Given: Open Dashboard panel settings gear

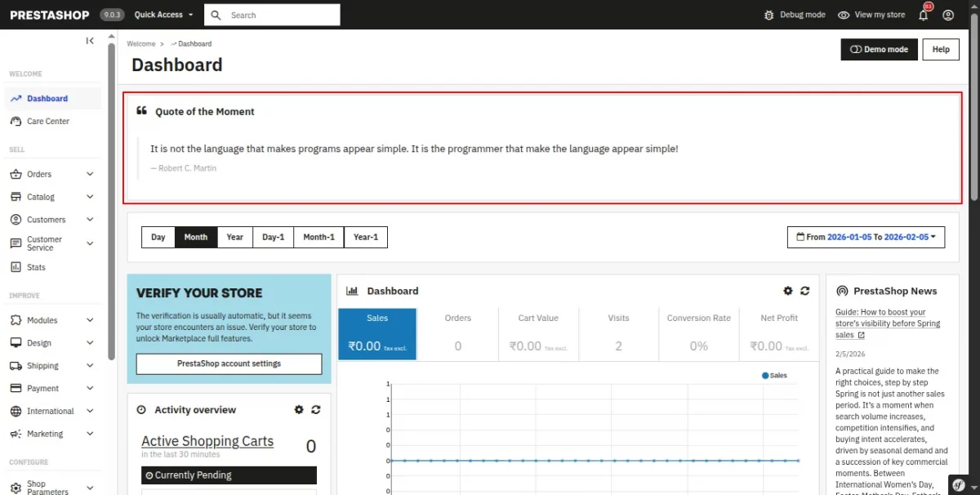Looking at the screenshot, I should (x=788, y=291).
